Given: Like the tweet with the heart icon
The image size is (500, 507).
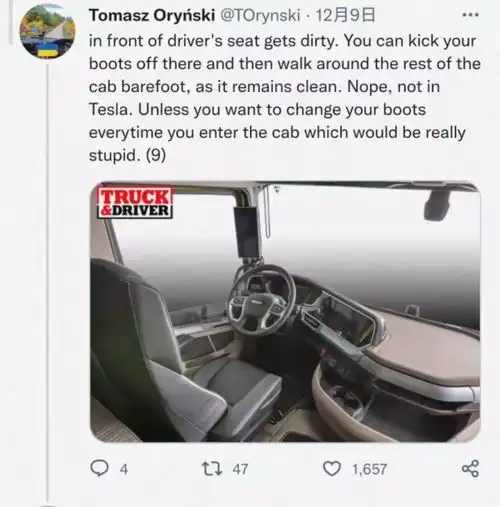Looking at the screenshot, I should [x=332, y=469].
